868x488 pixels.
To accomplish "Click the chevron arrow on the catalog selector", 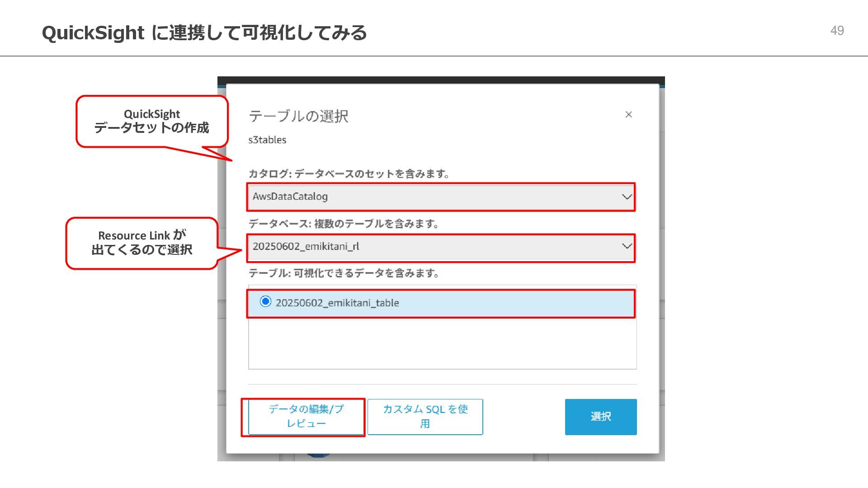I will pos(627,197).
